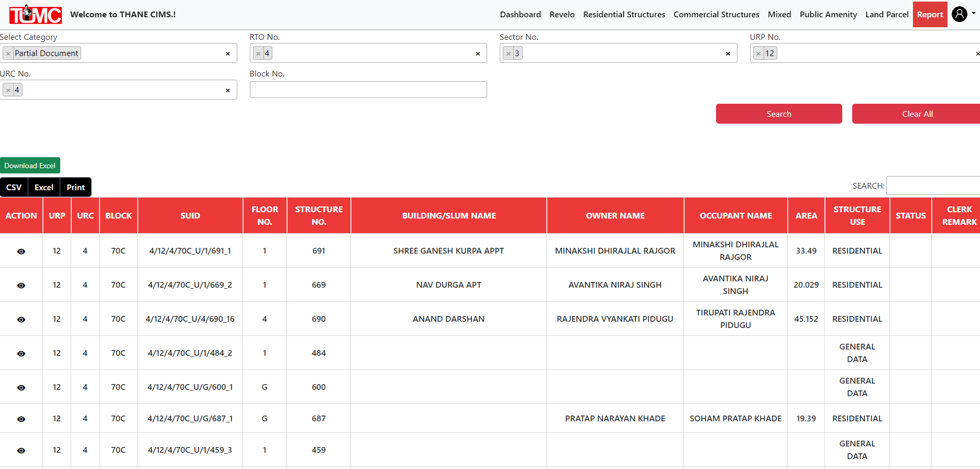Sort by BUILDING/SLUM NAME column header

[449, 215]
